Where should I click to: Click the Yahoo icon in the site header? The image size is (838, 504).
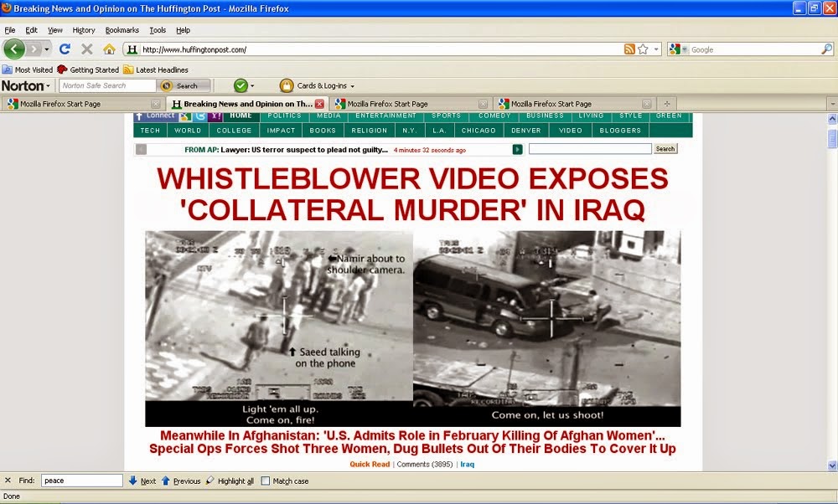pos(215,116)
